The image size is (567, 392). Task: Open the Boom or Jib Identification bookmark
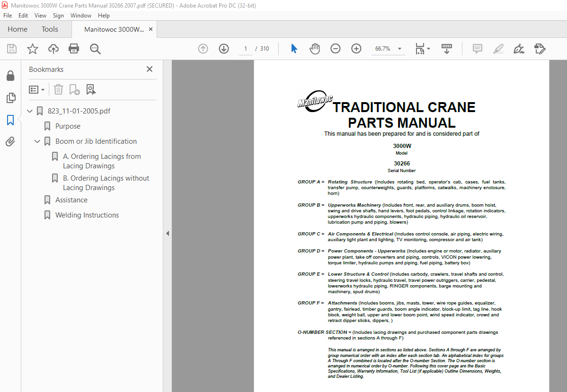96,141
